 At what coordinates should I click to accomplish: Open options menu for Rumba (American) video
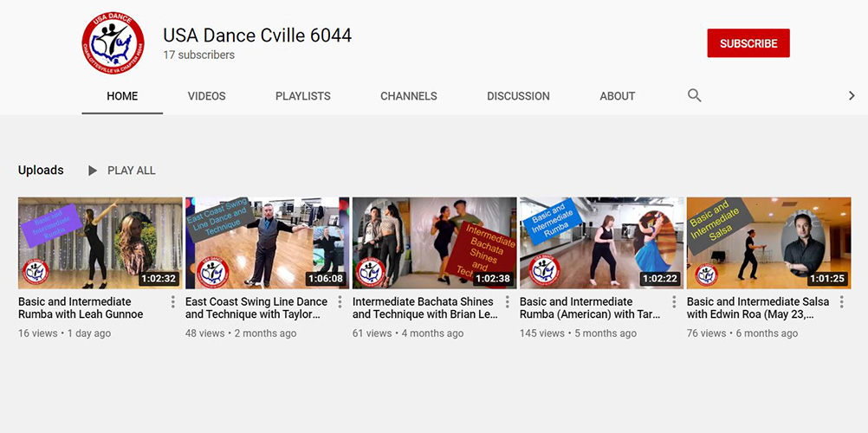click(x=674, y=301)
